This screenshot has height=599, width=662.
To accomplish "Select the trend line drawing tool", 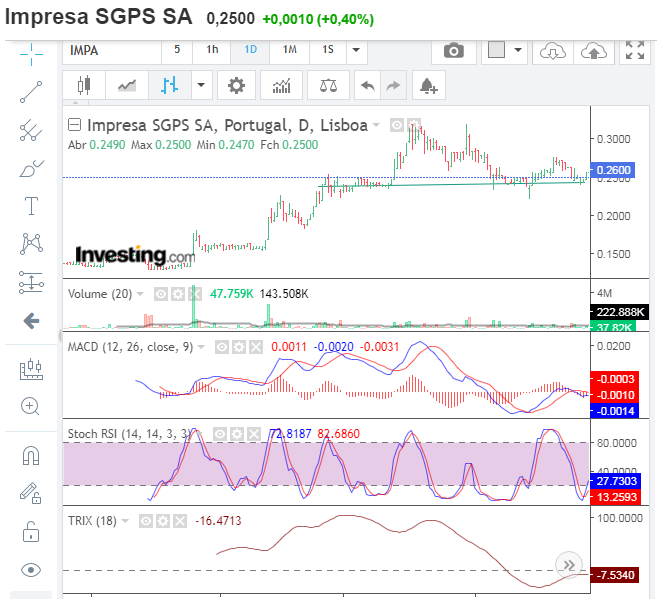I will coord(31,92).
